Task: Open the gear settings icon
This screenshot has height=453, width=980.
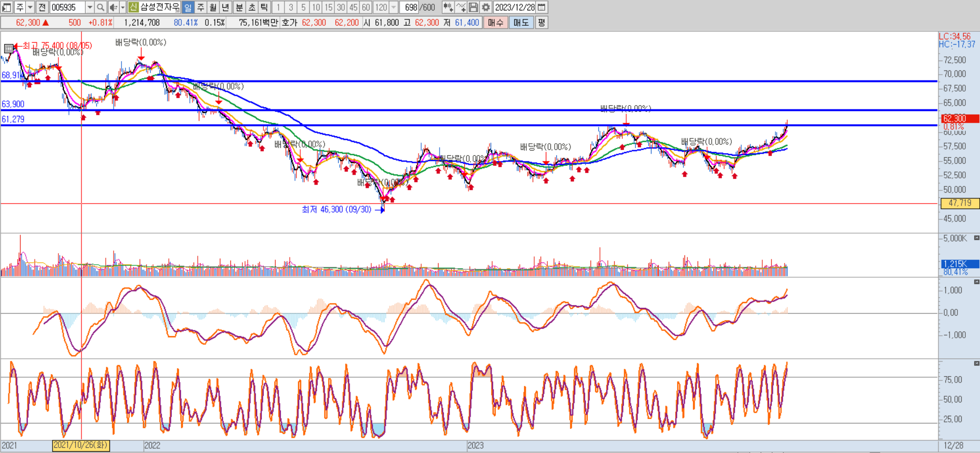Action: (x=486, y=7)
